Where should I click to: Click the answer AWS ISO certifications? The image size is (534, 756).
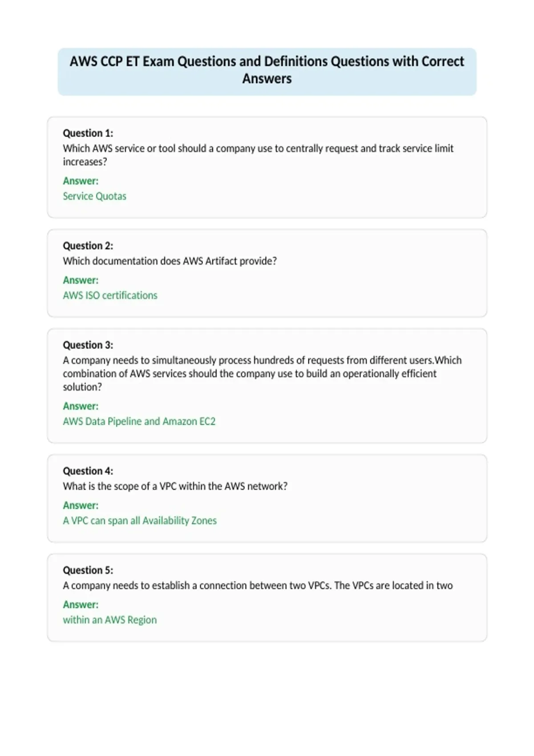point(110,295)
